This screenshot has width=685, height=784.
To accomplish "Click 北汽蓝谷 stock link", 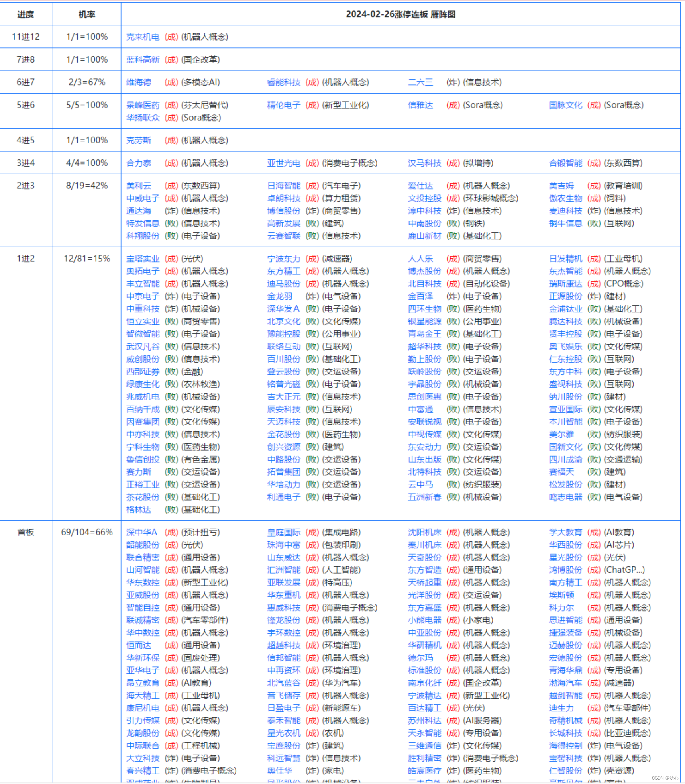I will click(284, 683).
